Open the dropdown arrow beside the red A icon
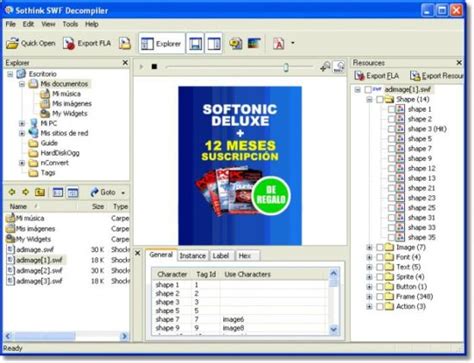Screen dimensions: 474x363 pyautogui.click(x=293, y=43)
